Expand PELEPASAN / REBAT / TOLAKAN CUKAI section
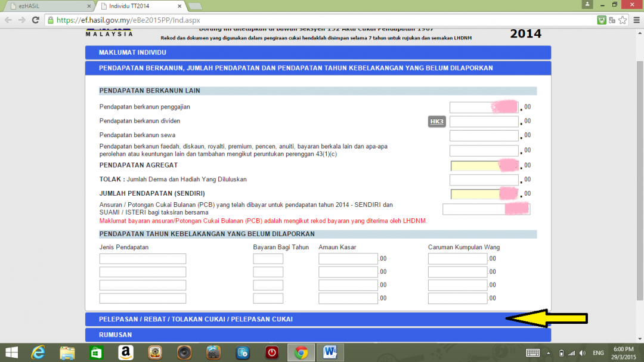The width and height of the screenshot is (644, 362). pos(318,319)
